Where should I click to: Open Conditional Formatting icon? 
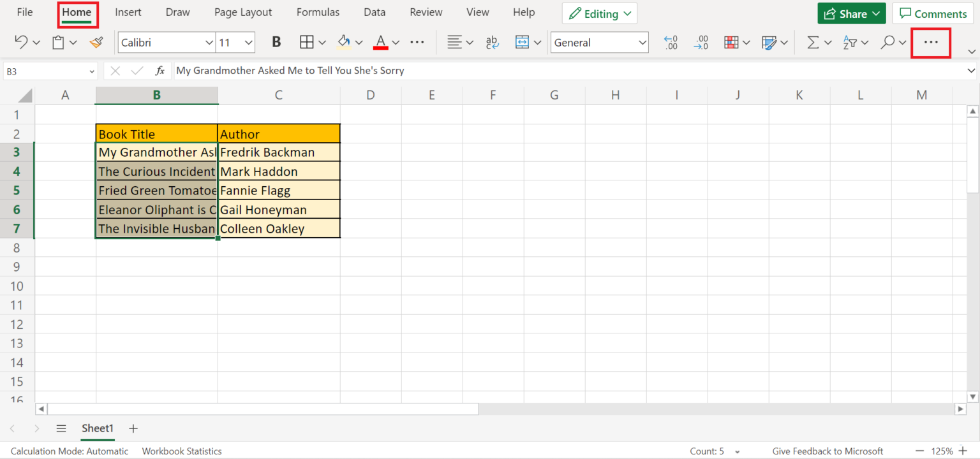click(732, 43)
